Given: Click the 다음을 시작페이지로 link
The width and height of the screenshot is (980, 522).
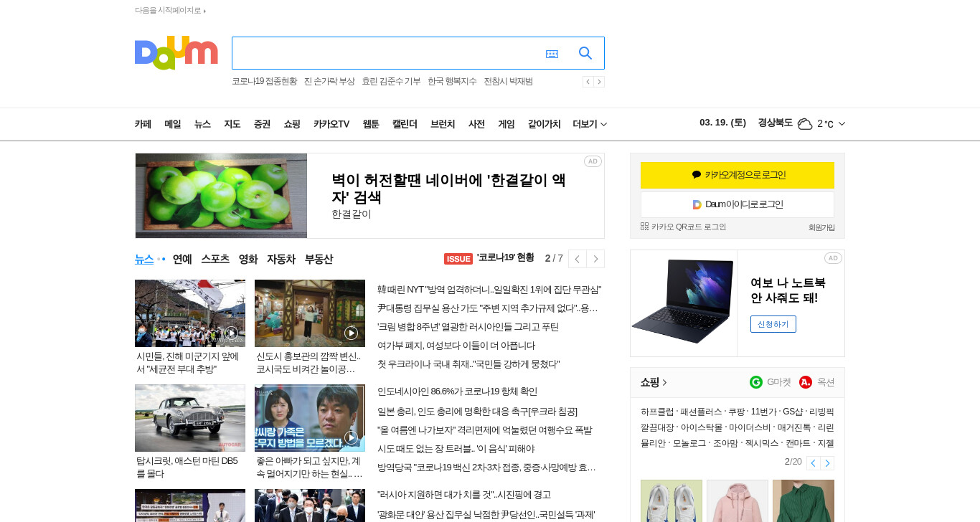Looking at the screenshot, I should pyautogui.click(x=170, y=10).
